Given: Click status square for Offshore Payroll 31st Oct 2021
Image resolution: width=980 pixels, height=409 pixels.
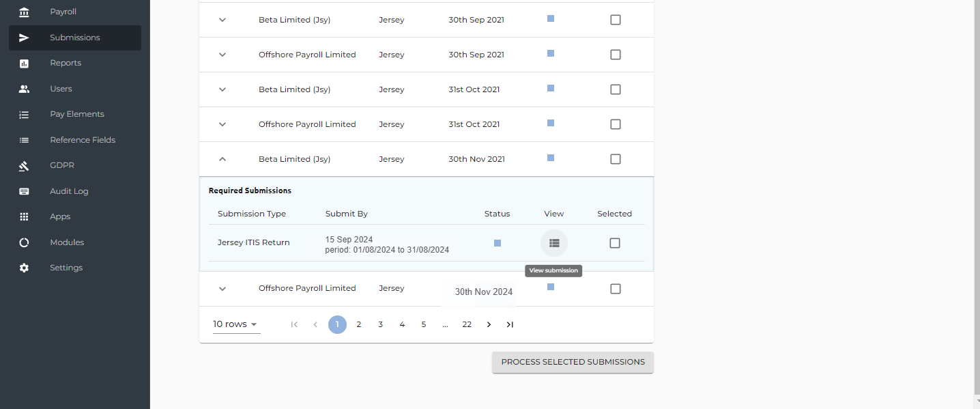Looking at the screenshot, I should (551, 123).
